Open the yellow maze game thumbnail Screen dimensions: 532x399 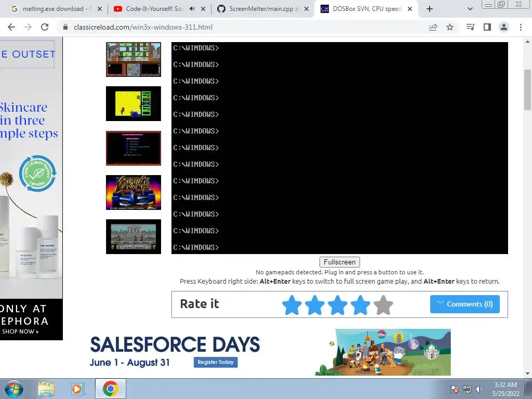tap(134, 103)
